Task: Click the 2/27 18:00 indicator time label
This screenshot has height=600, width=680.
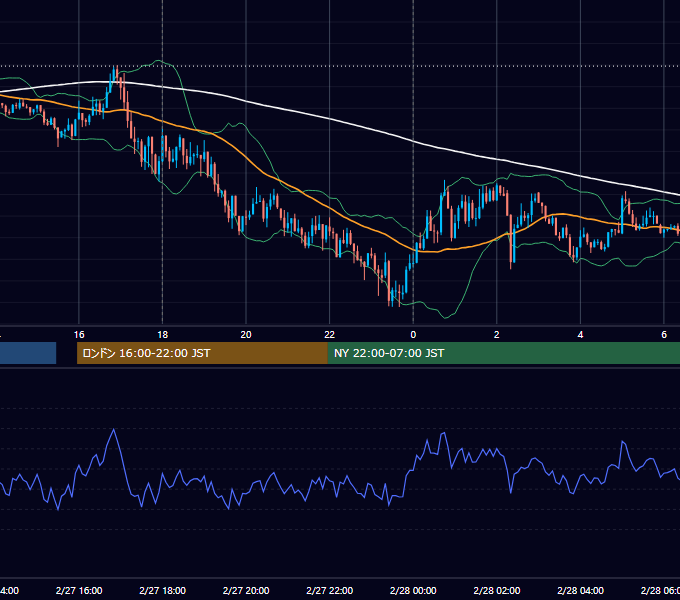Action: (x=163, y=590)
